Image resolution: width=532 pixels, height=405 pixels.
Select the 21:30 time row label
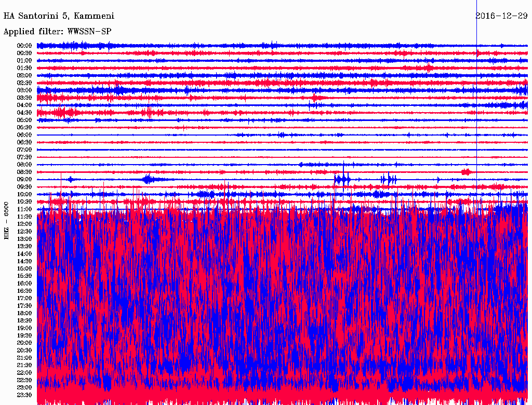pos(24,366)
